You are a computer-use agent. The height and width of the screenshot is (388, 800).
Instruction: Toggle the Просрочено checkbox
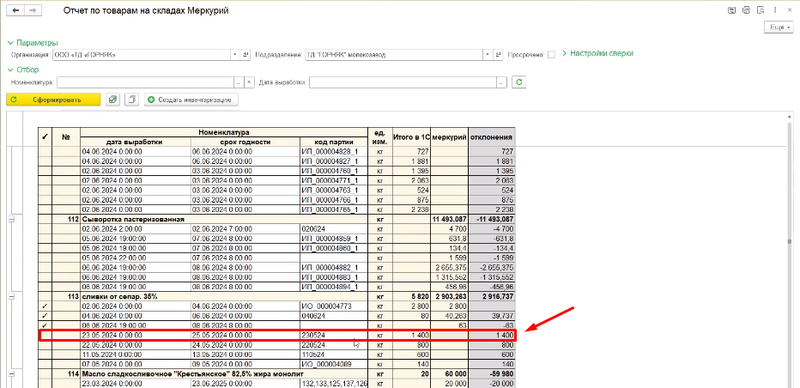click(x=551, y=55)
